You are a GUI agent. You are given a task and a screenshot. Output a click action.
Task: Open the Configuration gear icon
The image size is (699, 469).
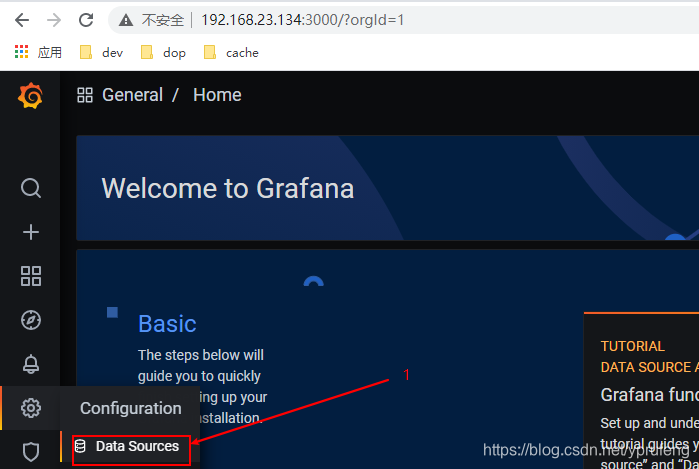(31, 408)
